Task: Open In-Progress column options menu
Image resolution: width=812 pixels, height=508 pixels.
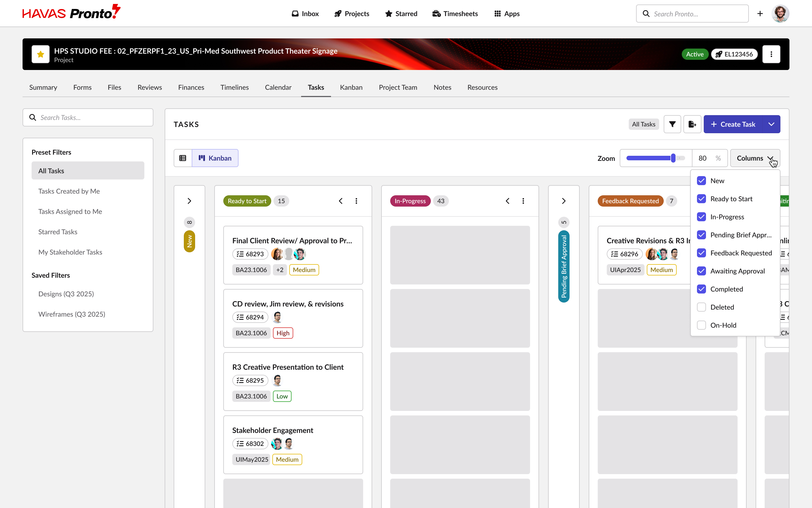Action: (523, 201)
